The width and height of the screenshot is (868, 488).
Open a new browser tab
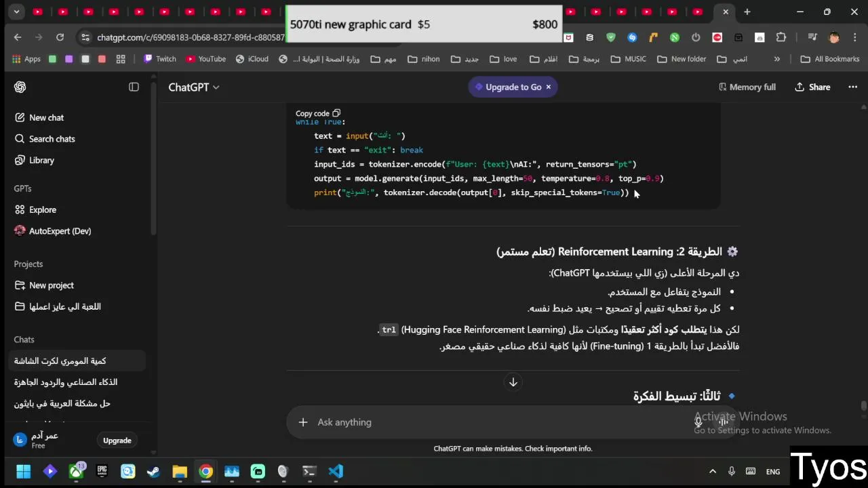click(x=747, y=12)
